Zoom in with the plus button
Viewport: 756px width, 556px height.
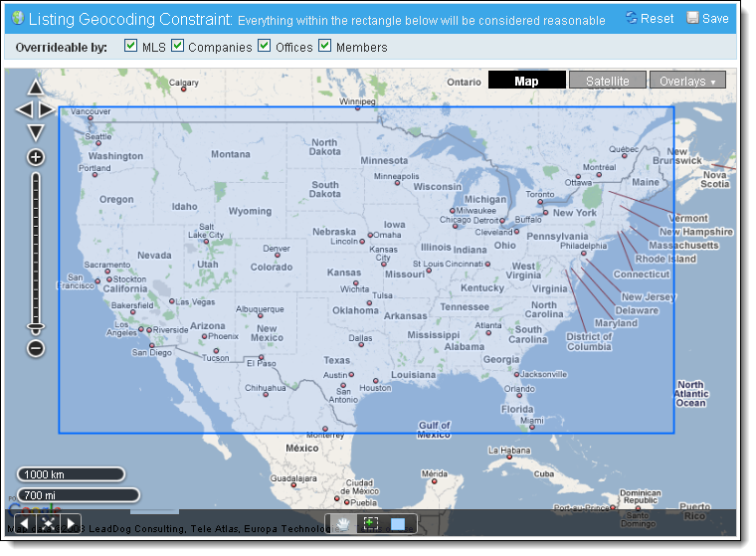[x=36, y=157]
